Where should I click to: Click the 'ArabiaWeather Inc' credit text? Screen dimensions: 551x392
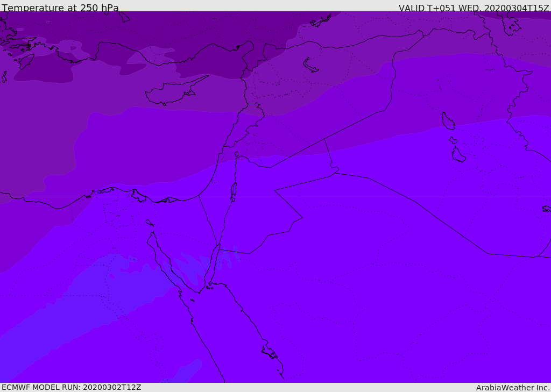512,388
